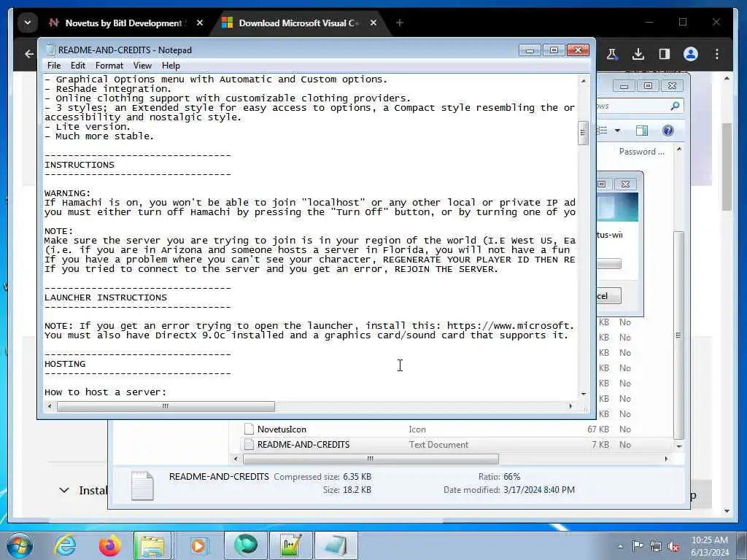747x560 pixels.
Task: Open Chrome Labs flask icon
Action: point(612,54)
